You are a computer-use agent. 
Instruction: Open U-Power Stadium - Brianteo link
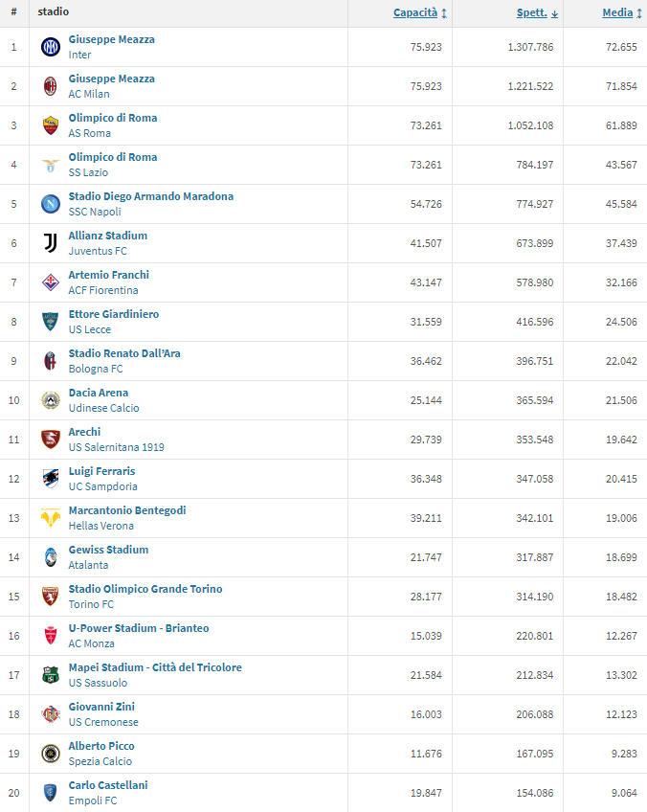(139, 628)
